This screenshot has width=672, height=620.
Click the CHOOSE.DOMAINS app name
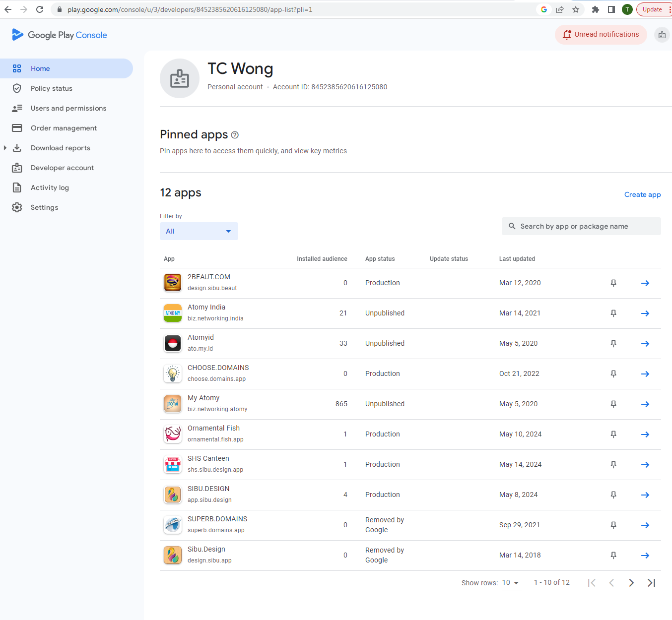(218, 368)
